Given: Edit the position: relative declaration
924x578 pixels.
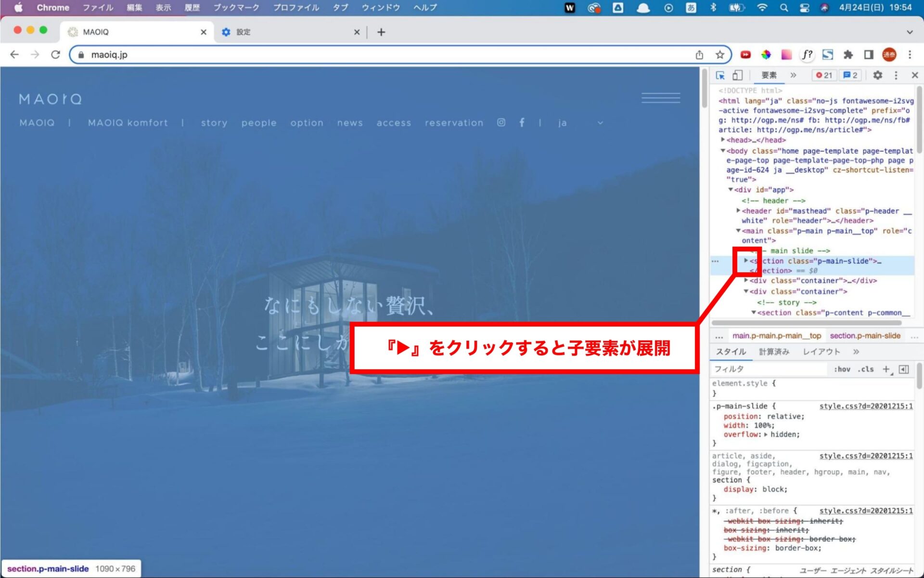Looking at the screenshot, I should coord(764,416).
